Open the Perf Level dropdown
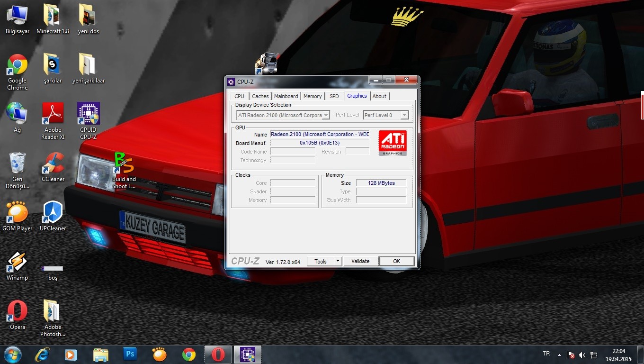 point(385,115)
